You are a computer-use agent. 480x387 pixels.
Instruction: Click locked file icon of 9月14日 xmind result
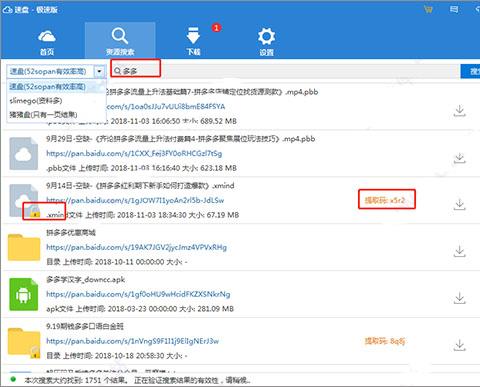pos(23,200)
